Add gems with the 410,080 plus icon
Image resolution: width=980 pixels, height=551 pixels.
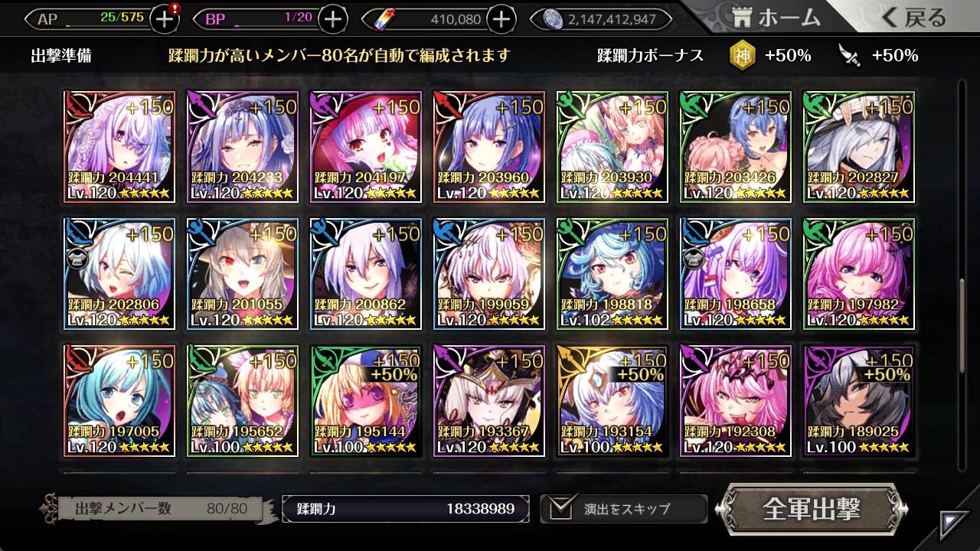(501, 19)
